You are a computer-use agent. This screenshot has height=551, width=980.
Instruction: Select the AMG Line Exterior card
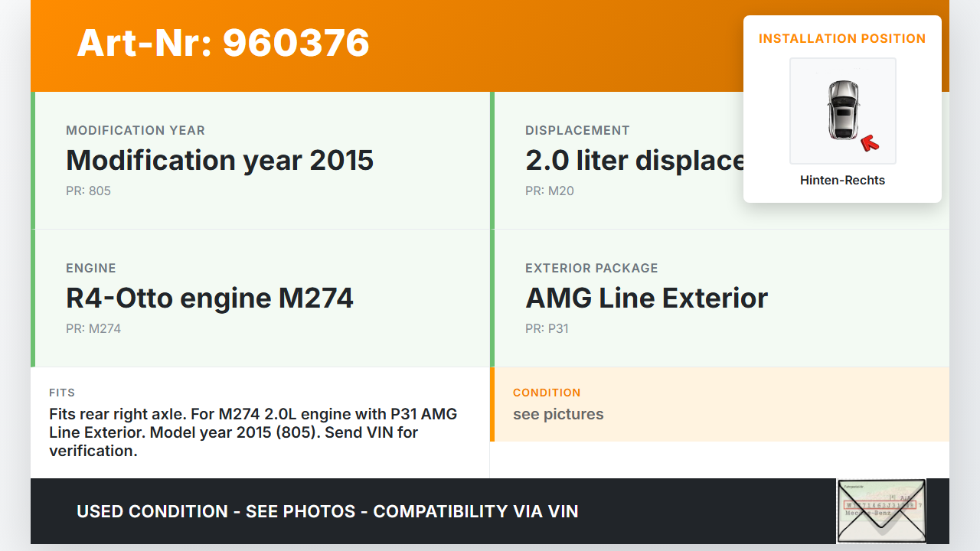coord(720,298)
